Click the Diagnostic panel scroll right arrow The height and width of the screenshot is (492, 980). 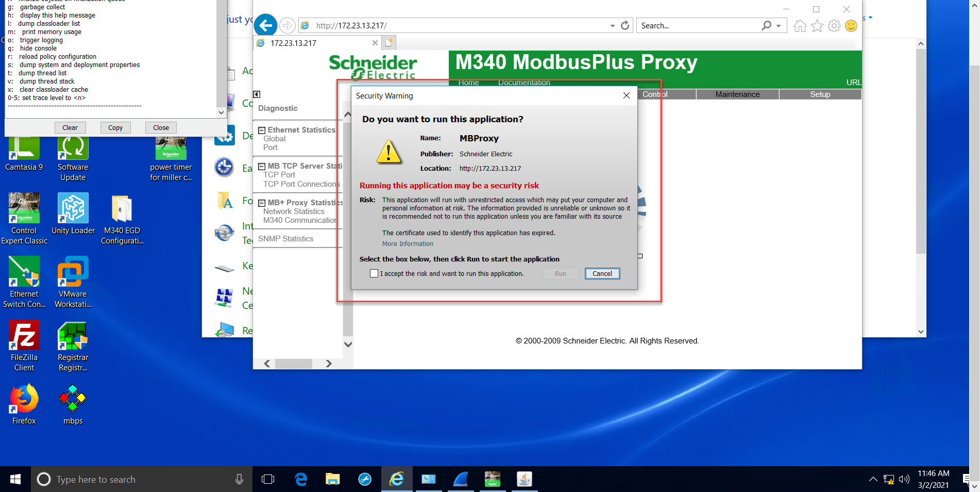point(329,364)
